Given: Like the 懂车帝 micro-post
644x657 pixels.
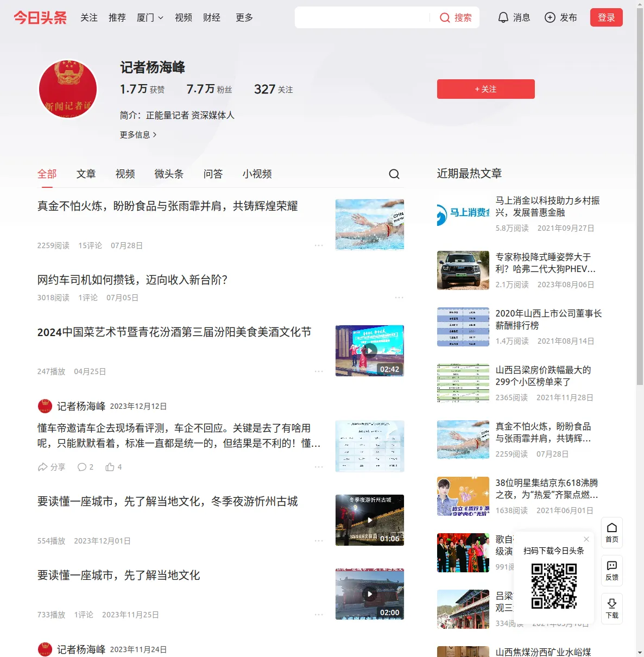Looking at the screenshot, I should click(113, 467).
